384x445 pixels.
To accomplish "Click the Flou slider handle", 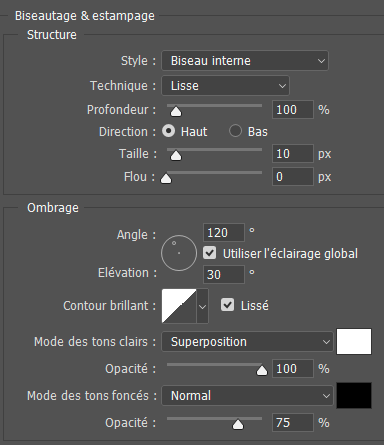I will 166,179.
